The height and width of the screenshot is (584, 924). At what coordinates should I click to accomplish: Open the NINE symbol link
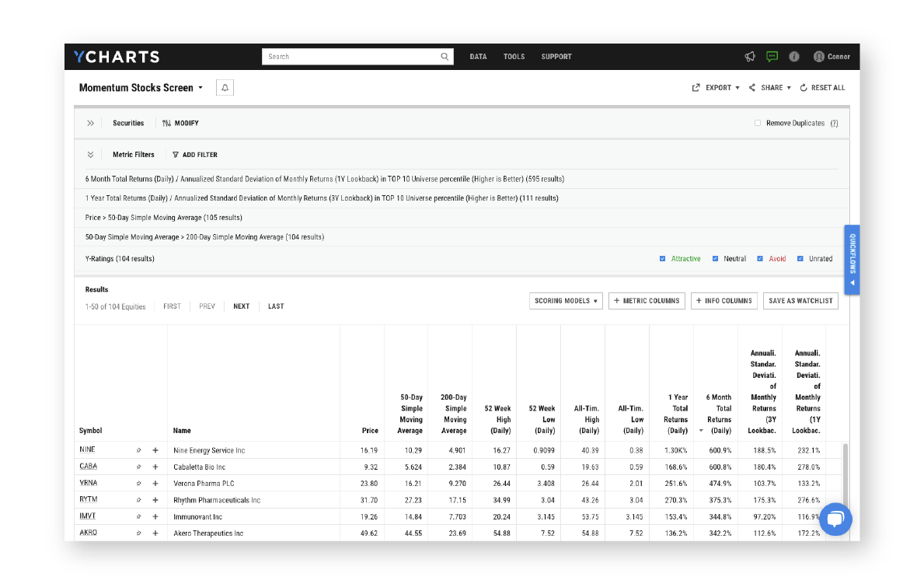click(x=87, y=449)
